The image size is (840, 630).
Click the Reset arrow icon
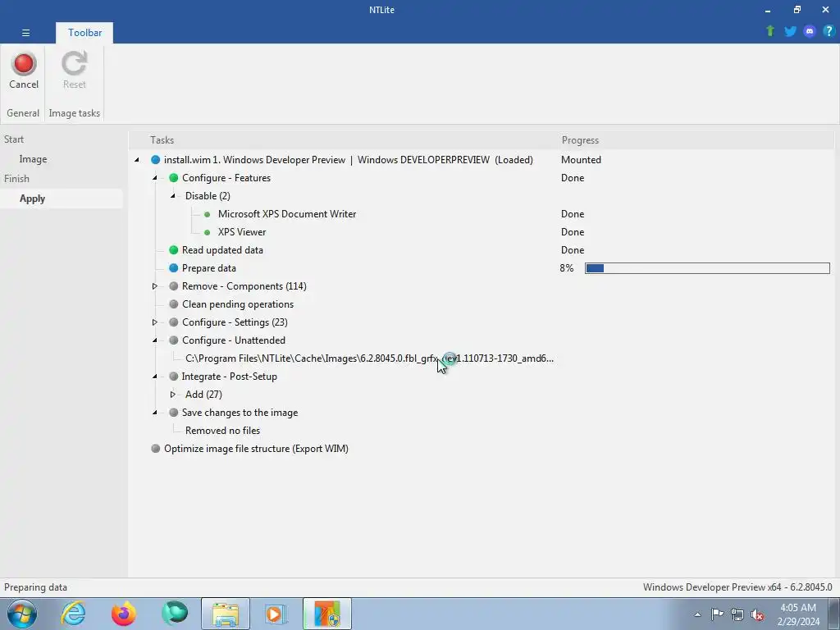tap(74, 64)
